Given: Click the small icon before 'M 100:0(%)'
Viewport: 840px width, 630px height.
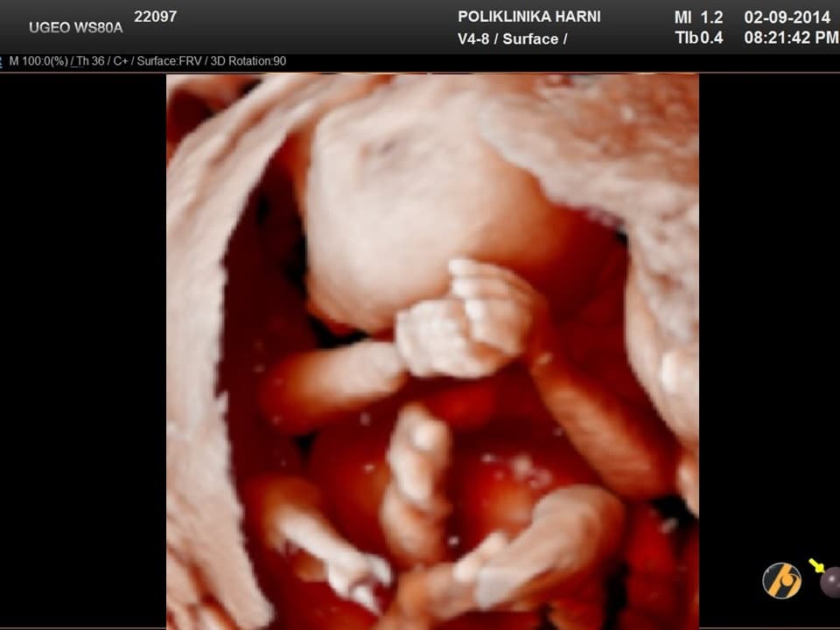Looking at the screenshot, I should pos(3,62).
